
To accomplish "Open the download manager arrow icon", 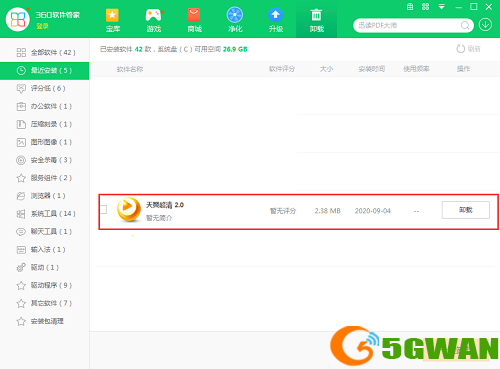I will point(485,25).
